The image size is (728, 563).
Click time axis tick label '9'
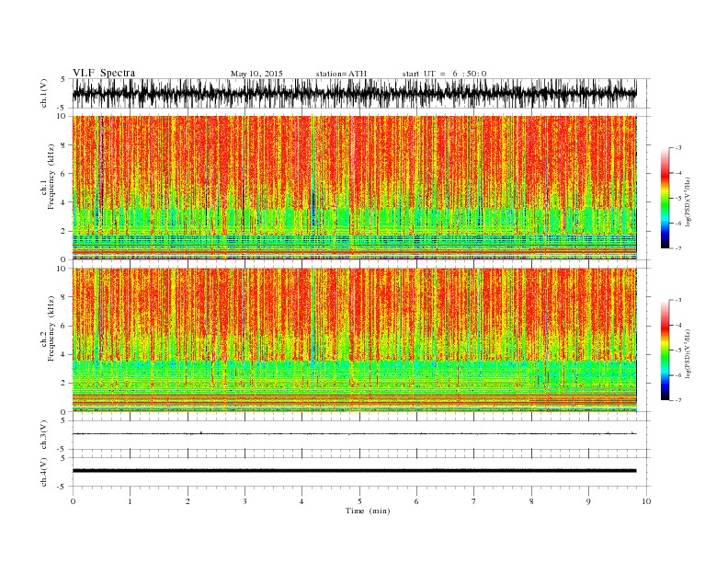pyautogui.click(x=588, y=501)
